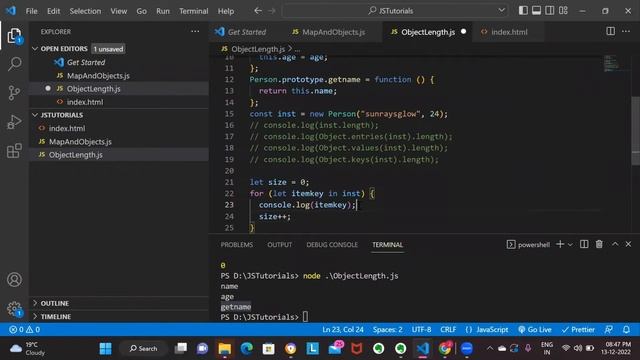
Task: Open Chrome from taskbar
Action: (445, 349)
